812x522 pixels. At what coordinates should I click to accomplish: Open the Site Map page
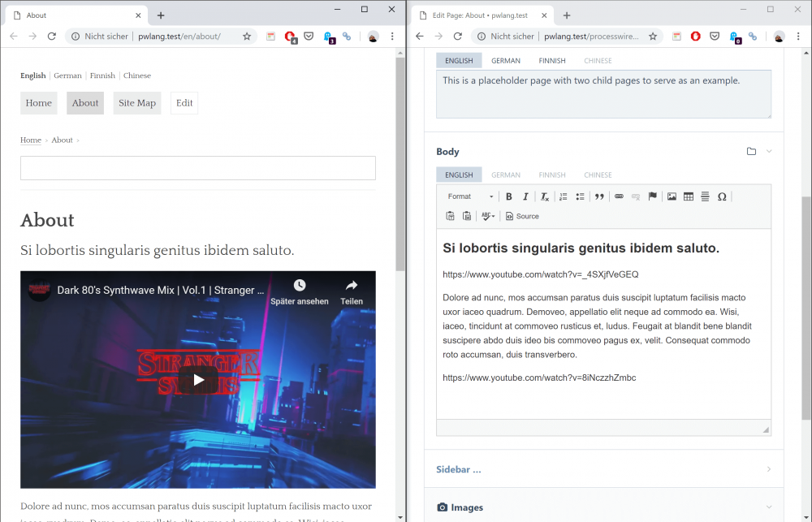(x=137, y=103)
